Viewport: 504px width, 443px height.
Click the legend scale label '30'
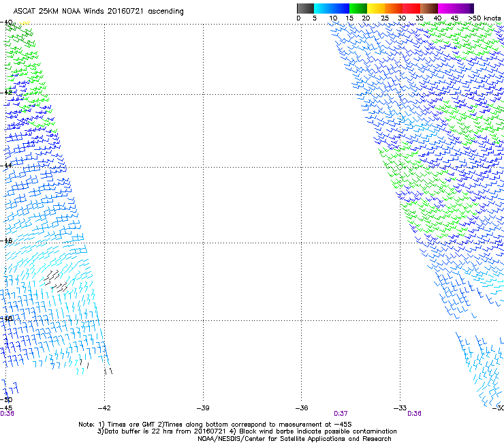click(x=402, y=18)
